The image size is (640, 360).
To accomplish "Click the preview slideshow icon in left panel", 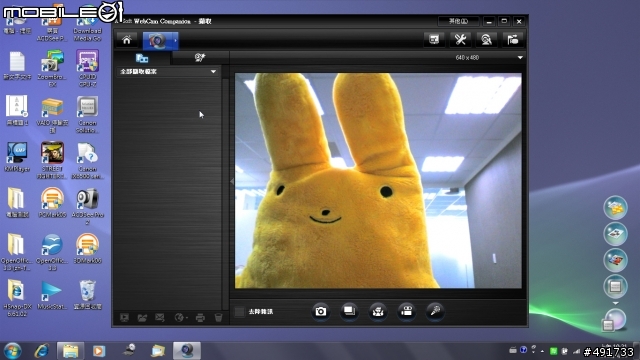I will 124,318.
